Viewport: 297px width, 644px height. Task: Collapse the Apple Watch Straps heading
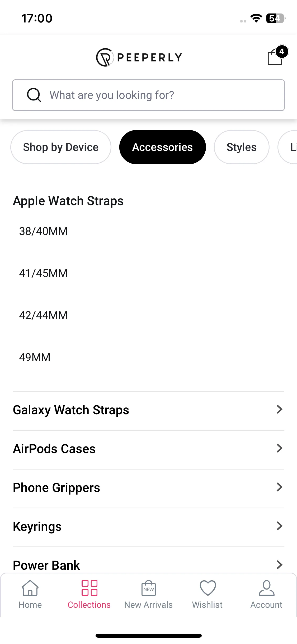68,201
